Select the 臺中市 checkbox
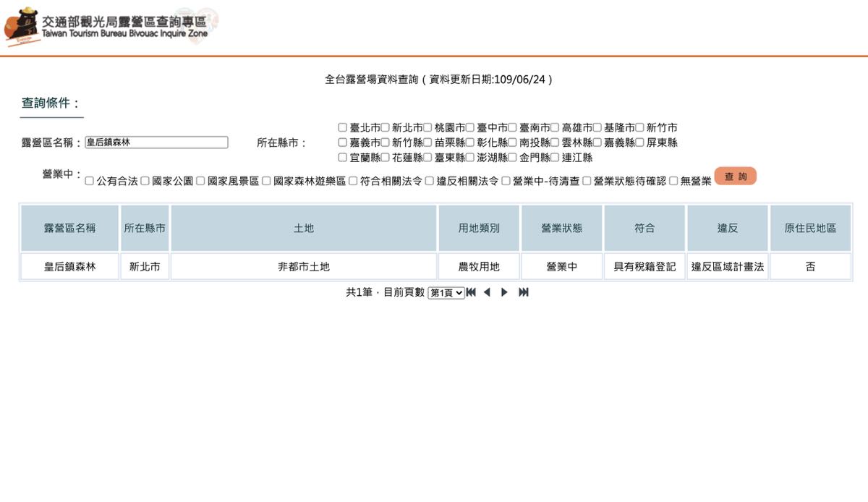868x502 pixels. (x=470, y=127)
